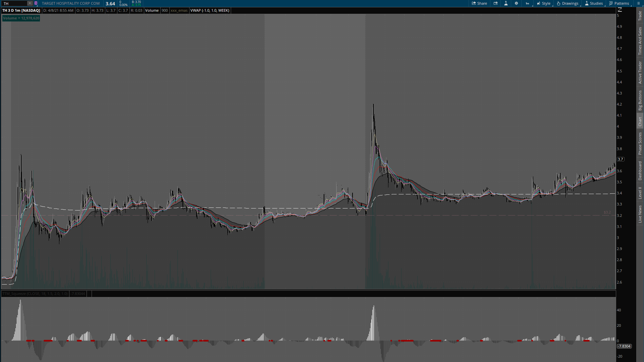Toggle the price axis auto-scale icon

[620, 10]
